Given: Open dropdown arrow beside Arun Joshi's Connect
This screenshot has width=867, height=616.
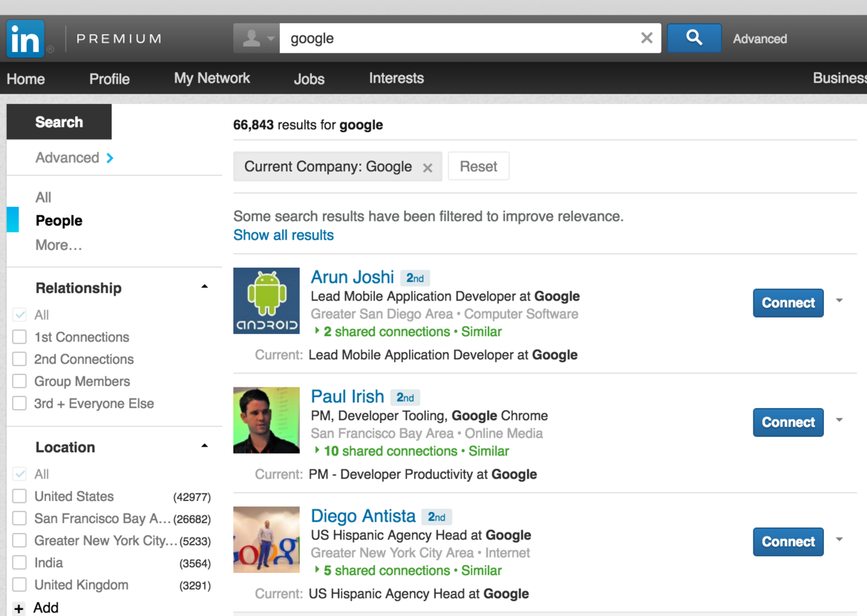Looking at the screenshot, I should click(840, 300).
